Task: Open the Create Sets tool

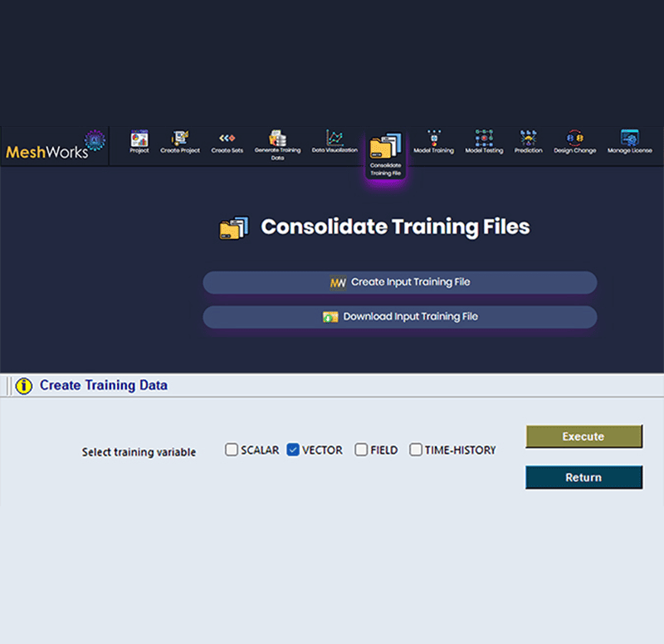Action: point(227,141)
